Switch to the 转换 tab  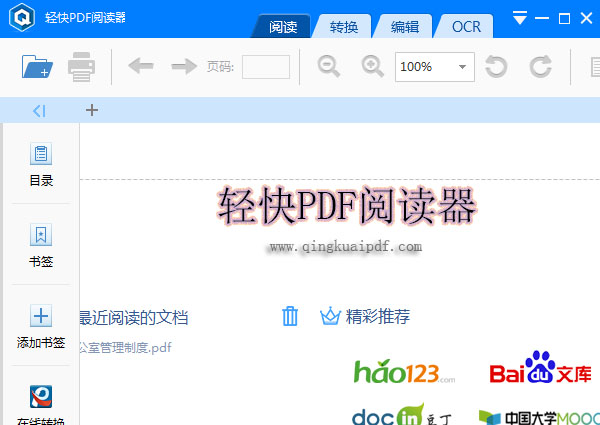pos(343,26)
